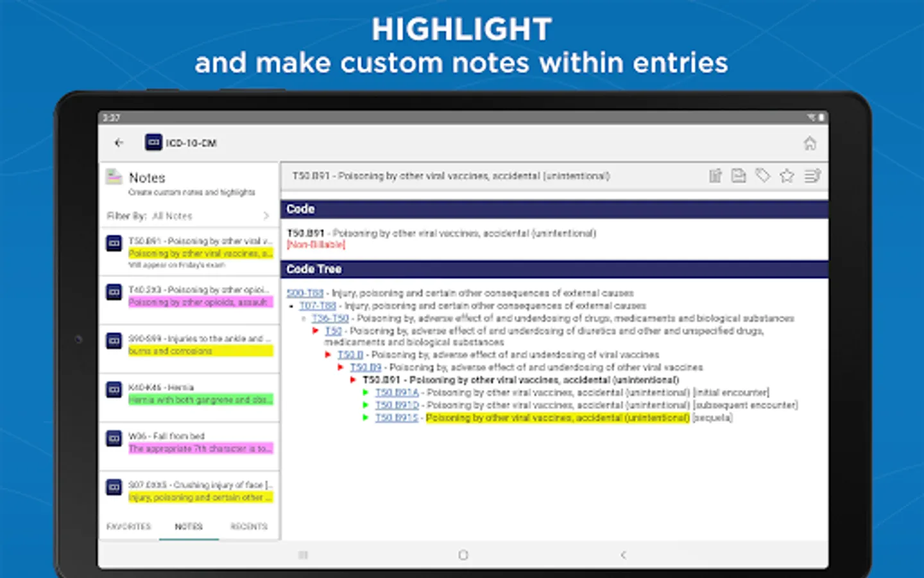Expand green arrow beside T50.B91S
The height and width of the screenshot is (578, 924).
click(366, 417)
